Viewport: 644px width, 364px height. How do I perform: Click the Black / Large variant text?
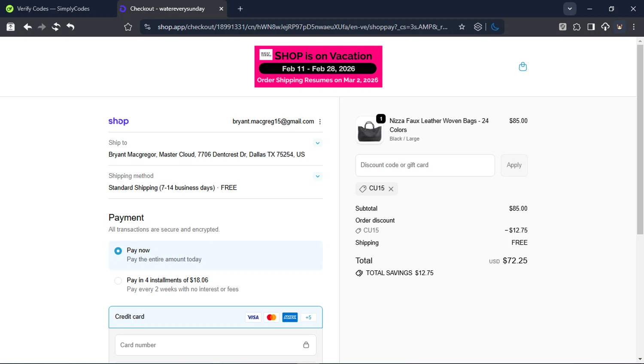[x=404, y=139]
